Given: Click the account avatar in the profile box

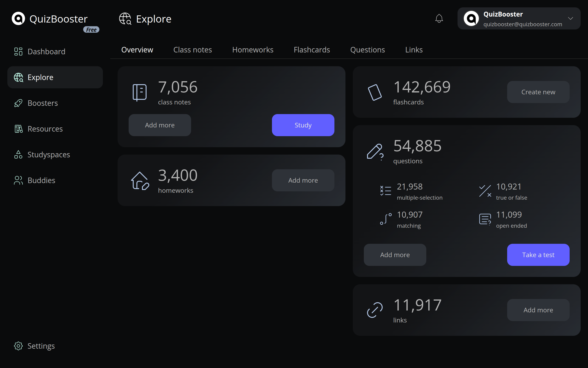Looking at the screenshot, I should (471, 18).
